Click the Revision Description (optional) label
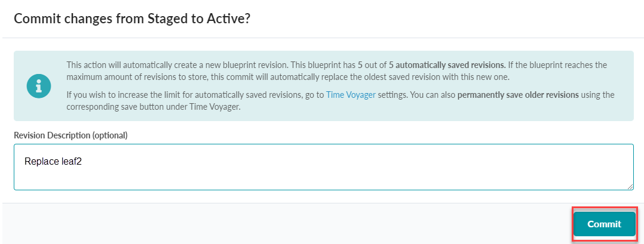644x244 pixels. (x=70, y=135)
